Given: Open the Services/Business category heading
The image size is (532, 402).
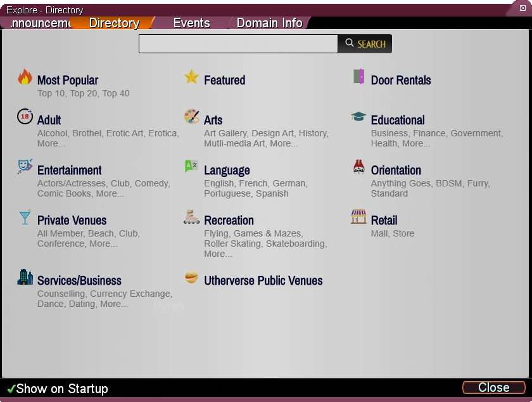Looking at the screenshot, I should [79, 280].
